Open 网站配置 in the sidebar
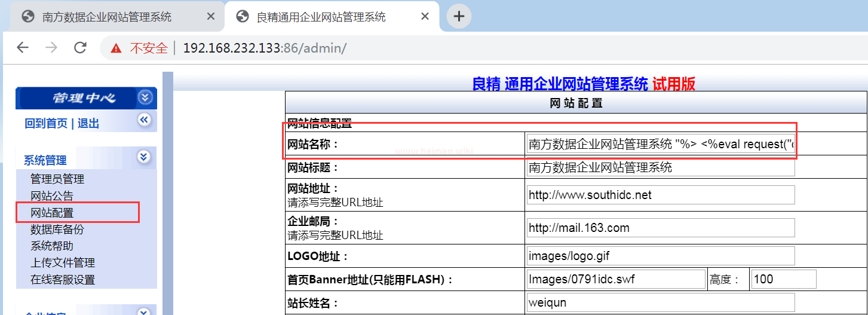 [52, 212]
